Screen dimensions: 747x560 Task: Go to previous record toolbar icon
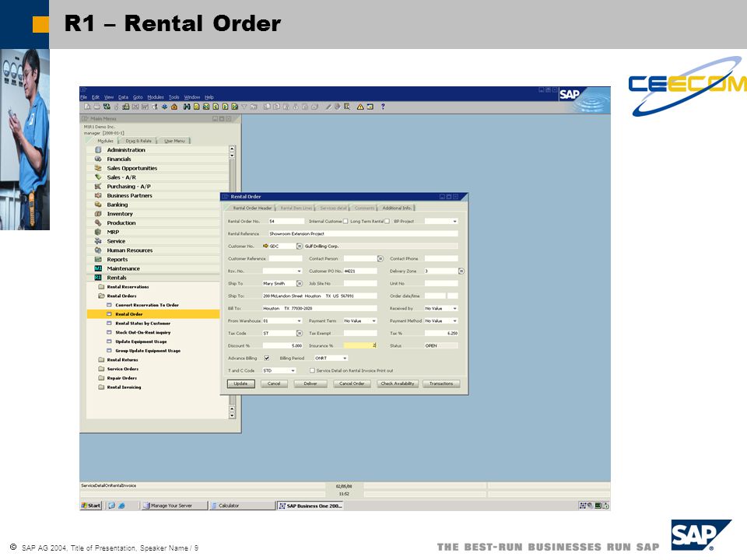[x=216, y=107]
